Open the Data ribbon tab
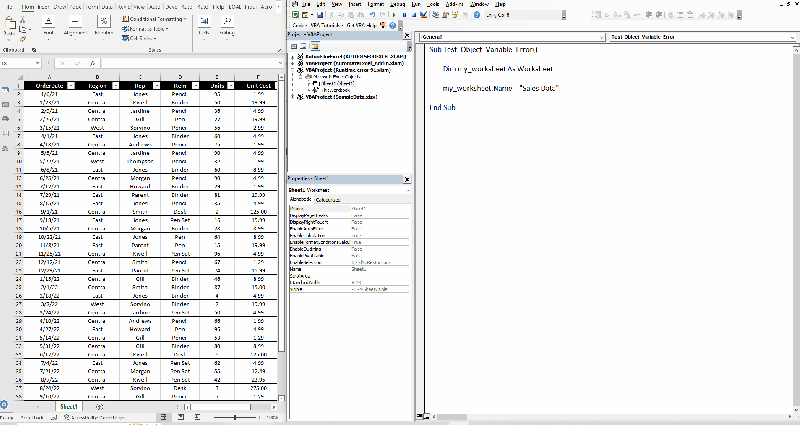Viewport: 800px width, 425px height. coord(107,7)
